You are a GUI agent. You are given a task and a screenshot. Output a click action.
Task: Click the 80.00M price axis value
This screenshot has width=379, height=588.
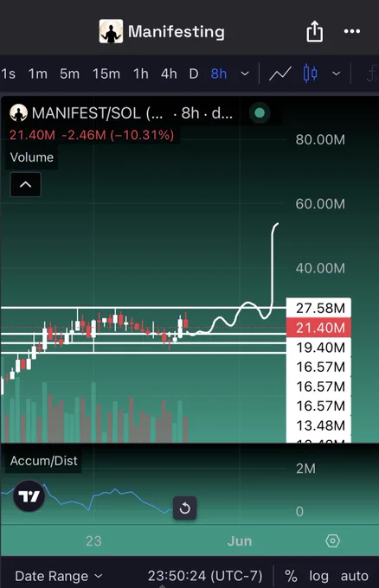point(320,139)
